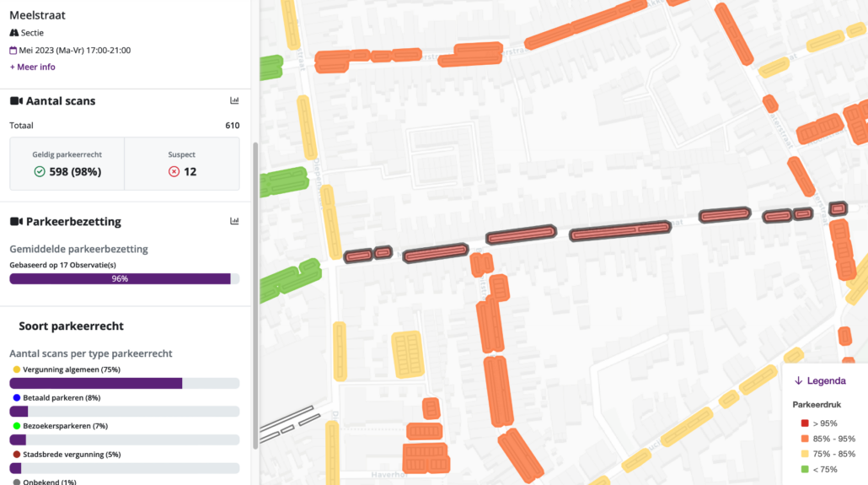Click the camera icon next to Aantal scans
Viewport: 868px width, 485px height.
pos(16,101)
